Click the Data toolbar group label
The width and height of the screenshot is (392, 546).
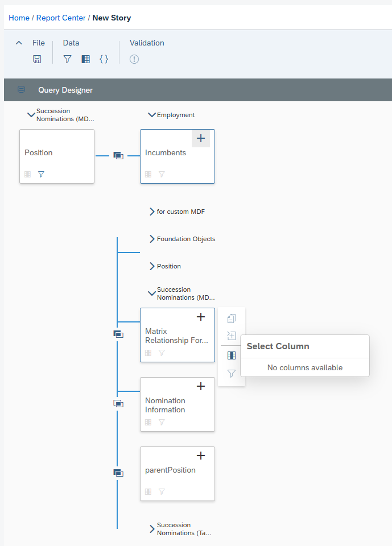click(71, 43)
